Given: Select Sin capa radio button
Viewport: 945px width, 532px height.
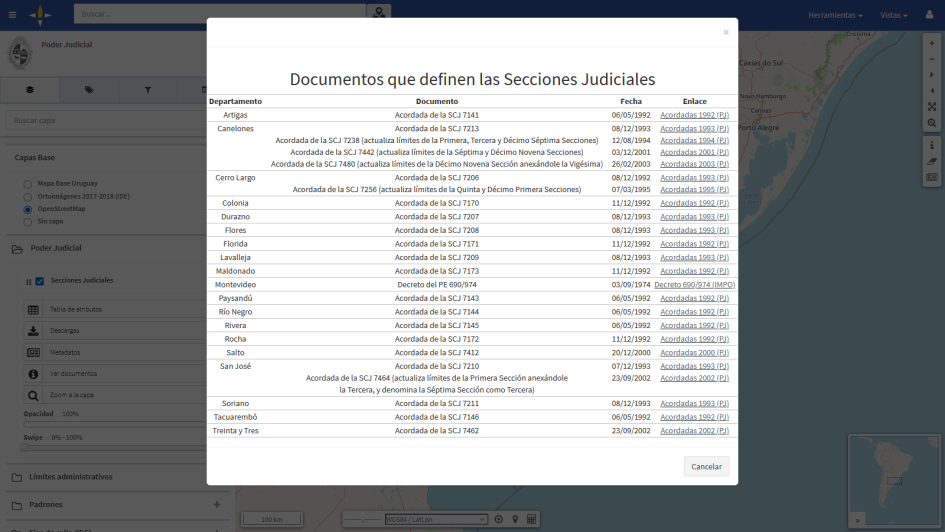Looking at the screenshot, I should point(28,222).
